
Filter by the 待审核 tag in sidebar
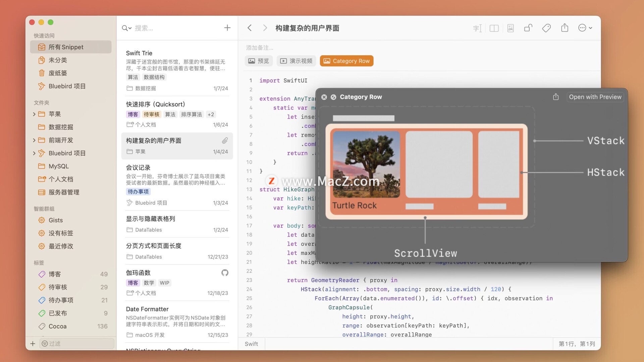pos(71,287)
